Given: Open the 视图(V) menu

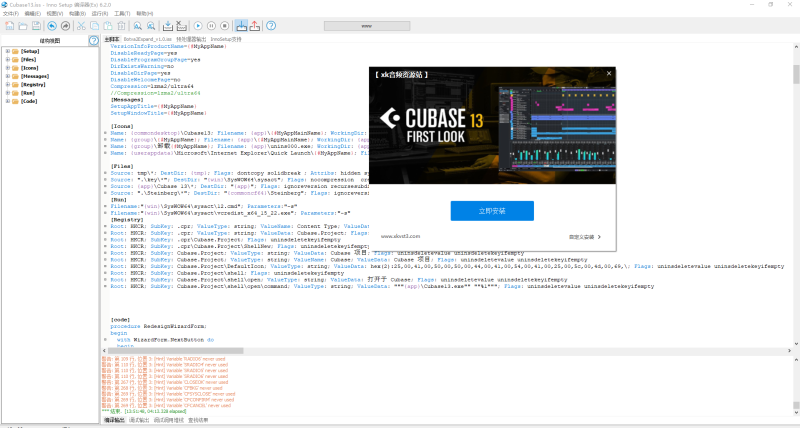Looking at the screenshot, I should point(55,13).
